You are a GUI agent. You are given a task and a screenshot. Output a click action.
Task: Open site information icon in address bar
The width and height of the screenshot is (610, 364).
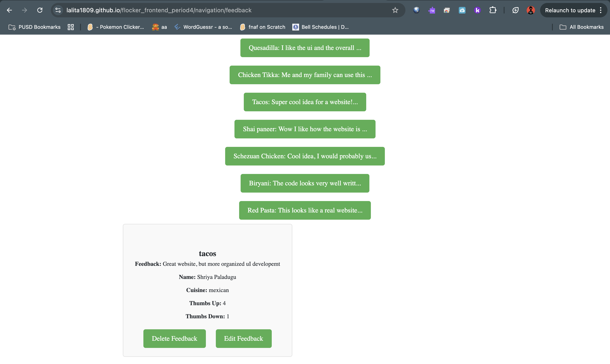pyautogui.click(x=58, y=10)
